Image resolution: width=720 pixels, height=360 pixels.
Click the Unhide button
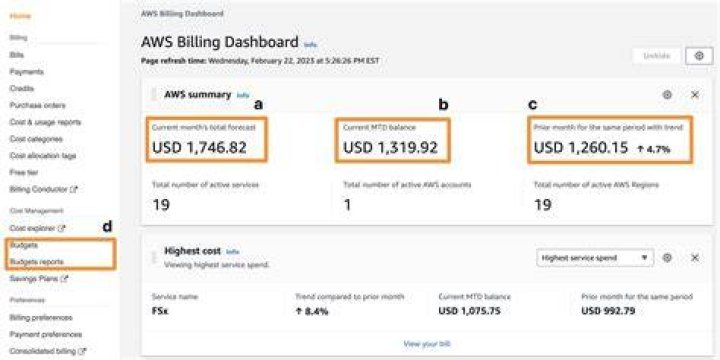tap(656, 56)
